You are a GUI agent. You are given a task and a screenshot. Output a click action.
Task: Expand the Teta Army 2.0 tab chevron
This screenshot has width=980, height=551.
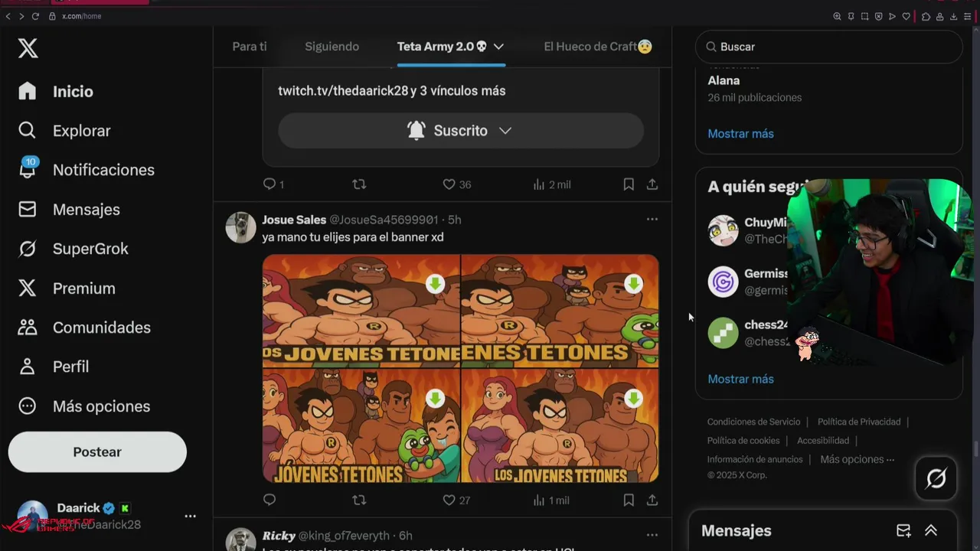[498, 47]
